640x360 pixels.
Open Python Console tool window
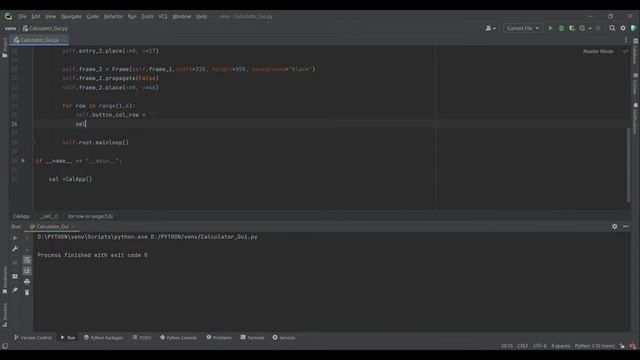(178, 338)
